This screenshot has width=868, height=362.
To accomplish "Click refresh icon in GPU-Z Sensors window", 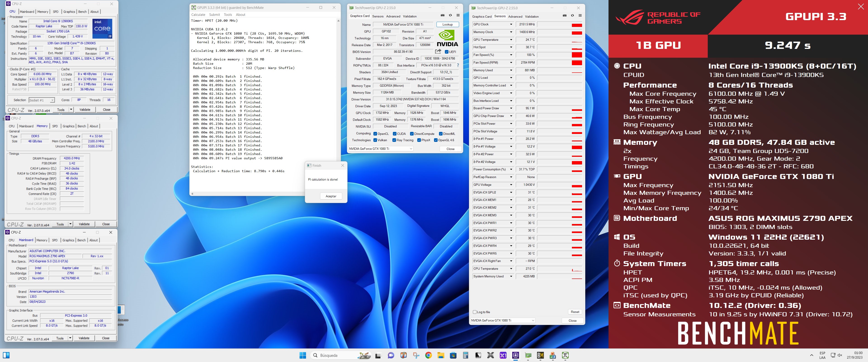I will tap(572, 16).
